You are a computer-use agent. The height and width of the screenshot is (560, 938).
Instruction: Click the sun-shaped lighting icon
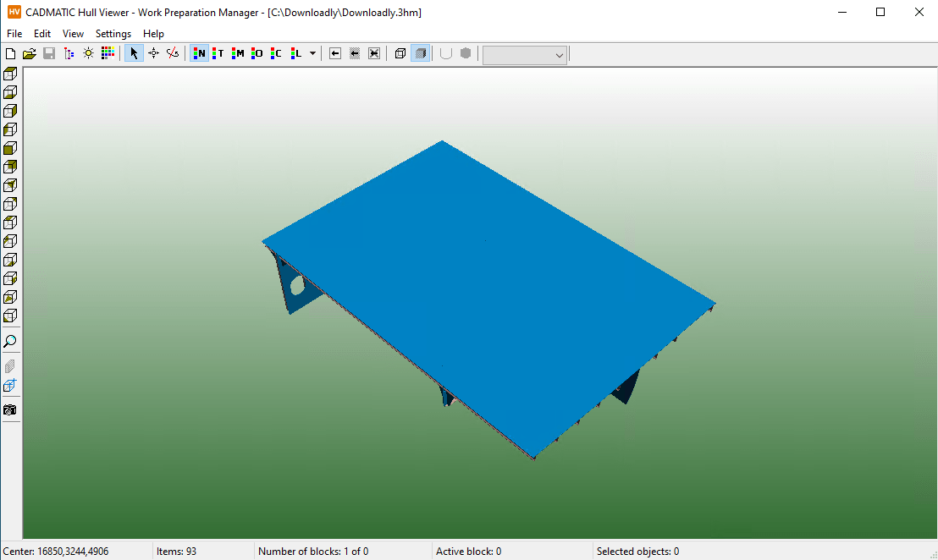88,53
